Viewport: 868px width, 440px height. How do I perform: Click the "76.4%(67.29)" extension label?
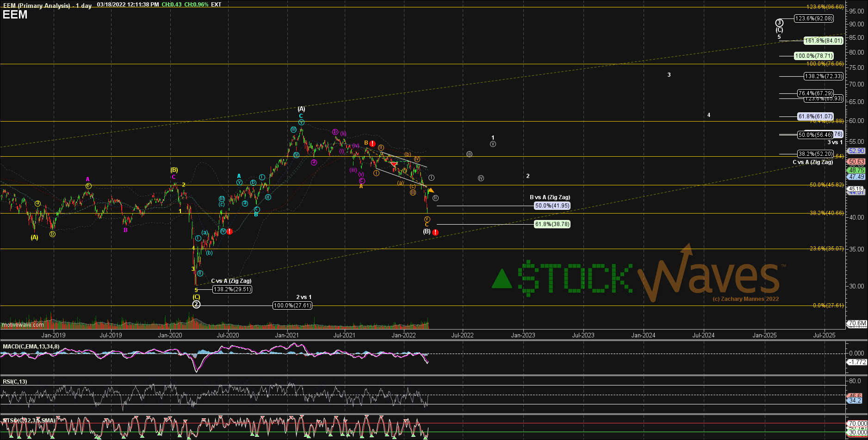(x=815, y=93)
